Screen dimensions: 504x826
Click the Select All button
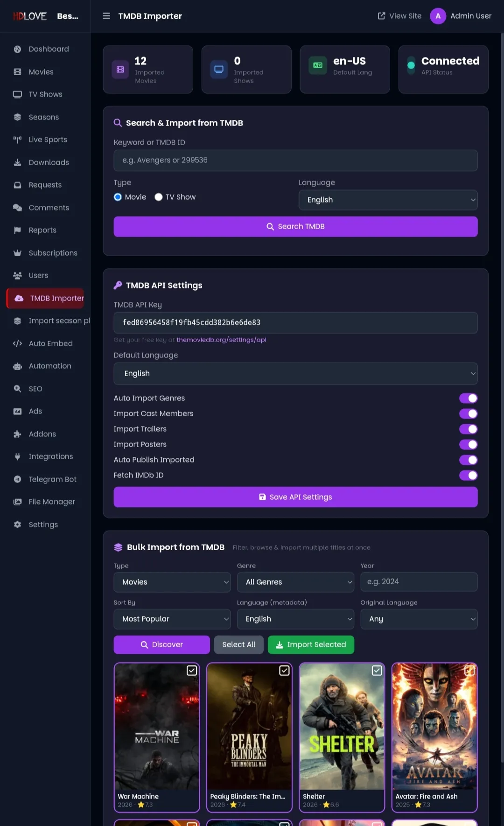238,644
